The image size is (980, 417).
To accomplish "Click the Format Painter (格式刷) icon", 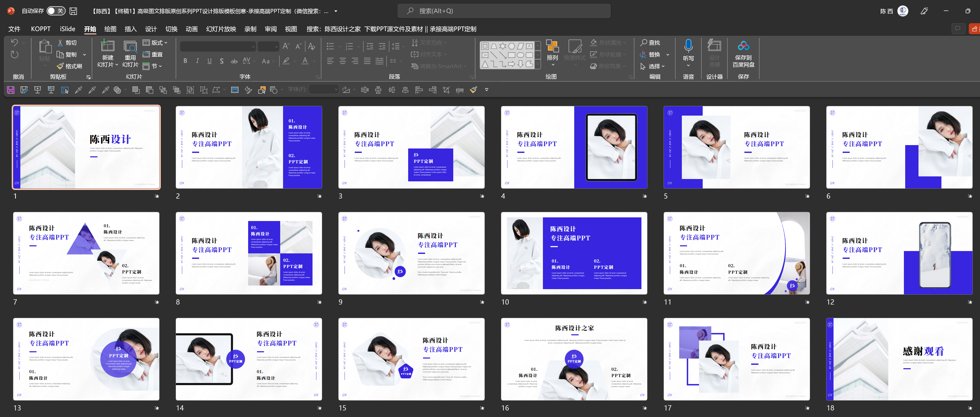I will coord(60,66).
